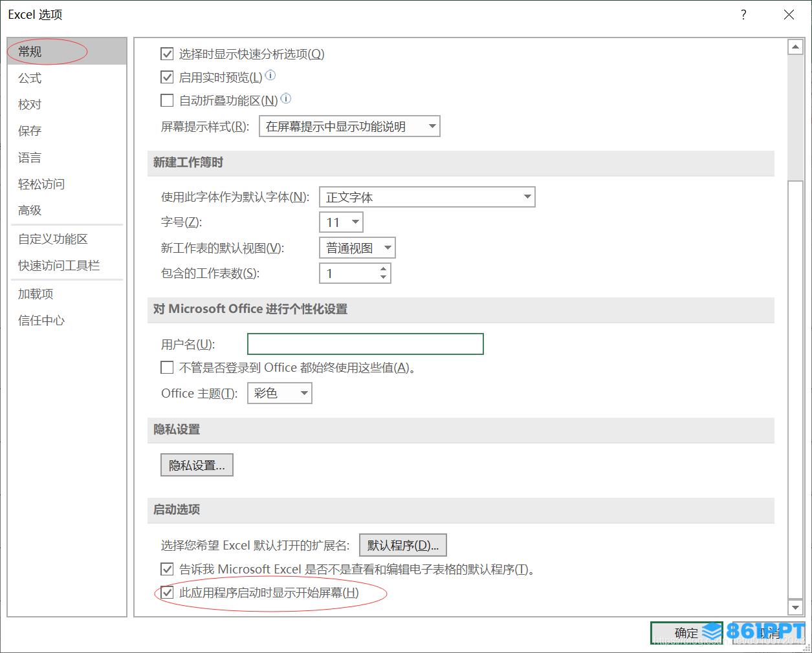Viewport: 812px width, 653px height.
Task: Uncheck 此应用程序启动时显示开始屏幕 checkbox
Action: pos(167,593)
